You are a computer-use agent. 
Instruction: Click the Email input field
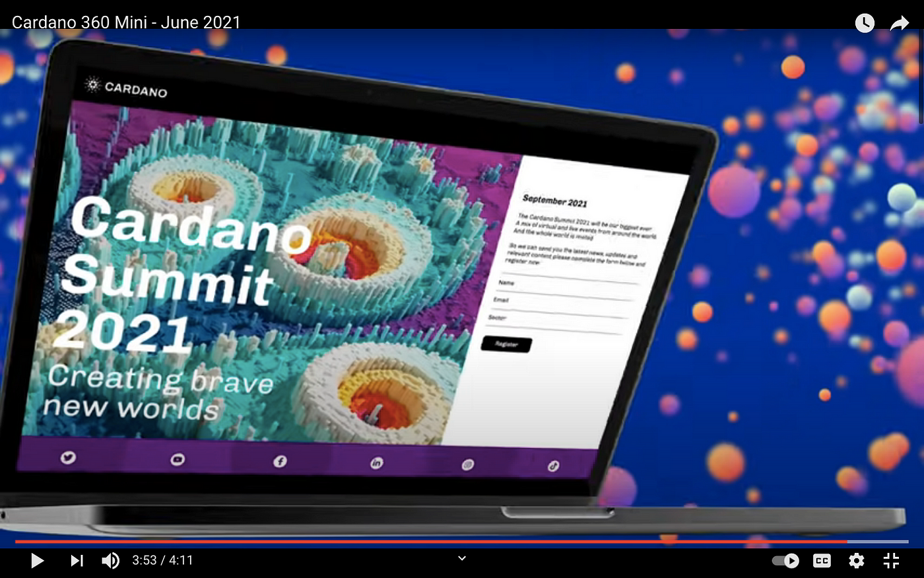point(562,305)
